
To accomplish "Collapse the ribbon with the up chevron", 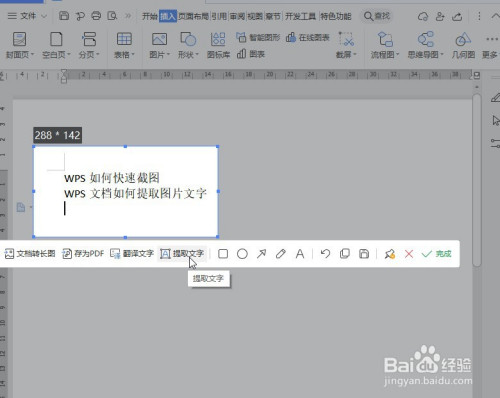I will (495, 16).
